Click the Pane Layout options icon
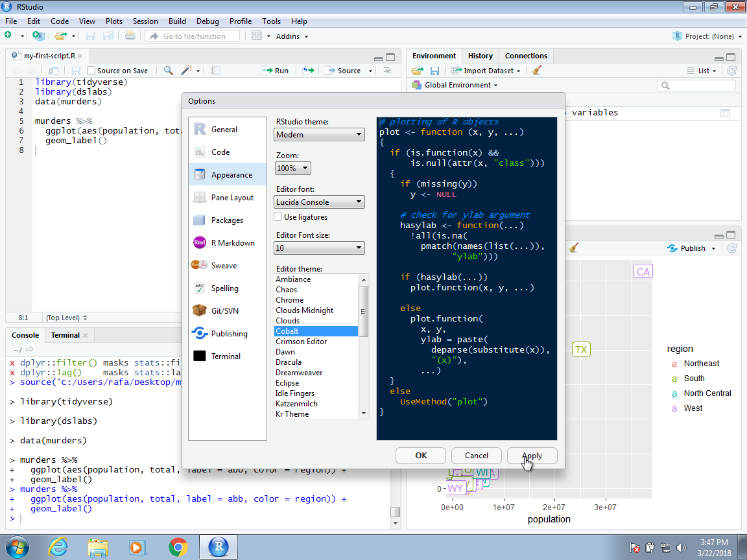Screen dimensions: 747x560 [x=200, y=198]
